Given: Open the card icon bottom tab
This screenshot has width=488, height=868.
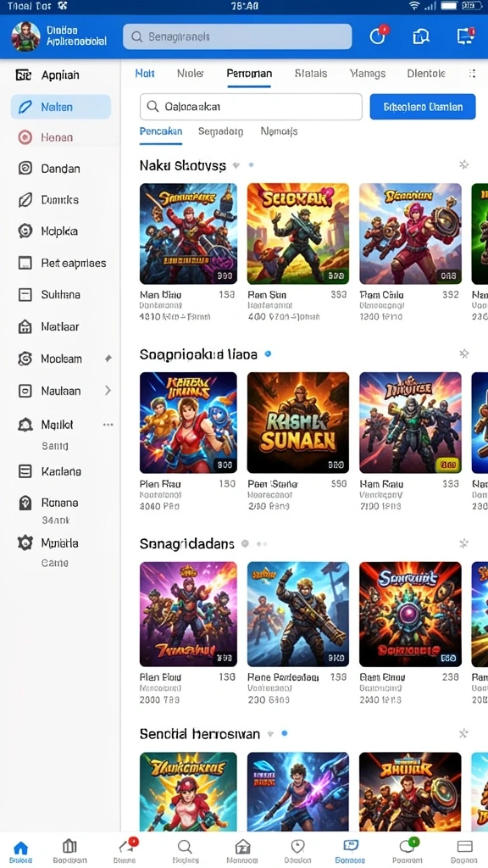Looking at the screenshot, I should [x=465, y=851].
